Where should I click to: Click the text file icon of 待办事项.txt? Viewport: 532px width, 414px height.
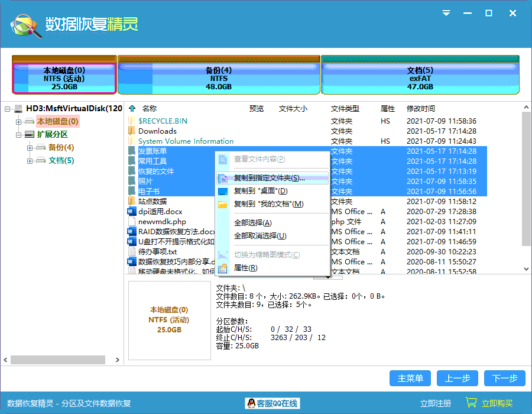tap(132, 251)
